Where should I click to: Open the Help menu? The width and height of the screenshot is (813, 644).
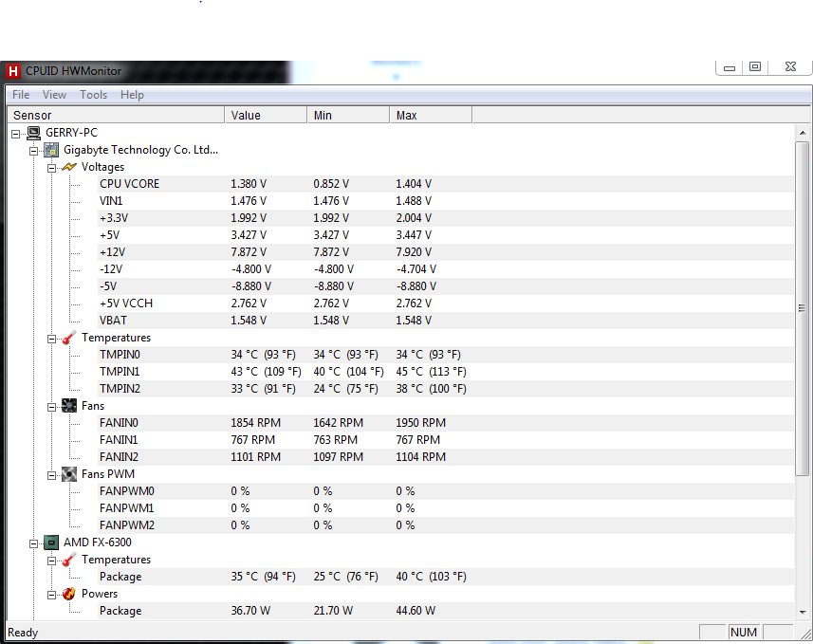(132, 95)
